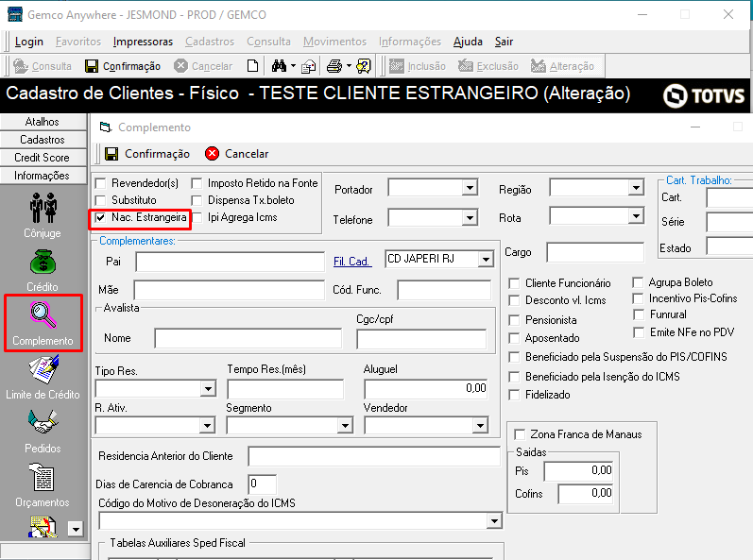Expand the R. Ativ. dropdown
The image size is (753, 560).
[x=207, y=425]
